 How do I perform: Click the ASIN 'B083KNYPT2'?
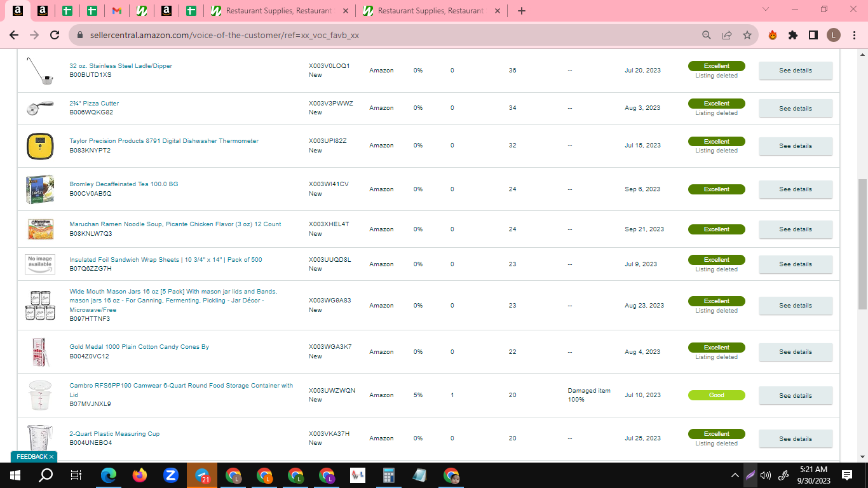(x=90, y=151)
